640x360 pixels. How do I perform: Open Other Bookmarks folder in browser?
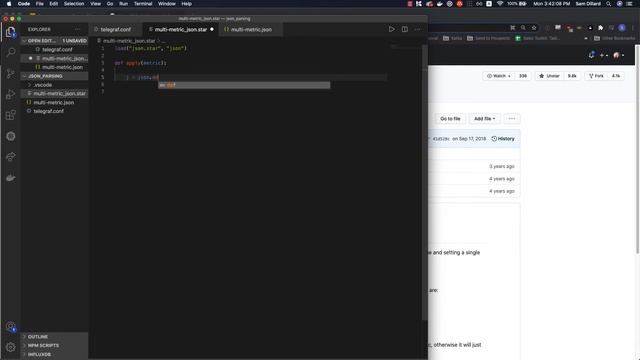pyautogui.click(x=615, y=38)
